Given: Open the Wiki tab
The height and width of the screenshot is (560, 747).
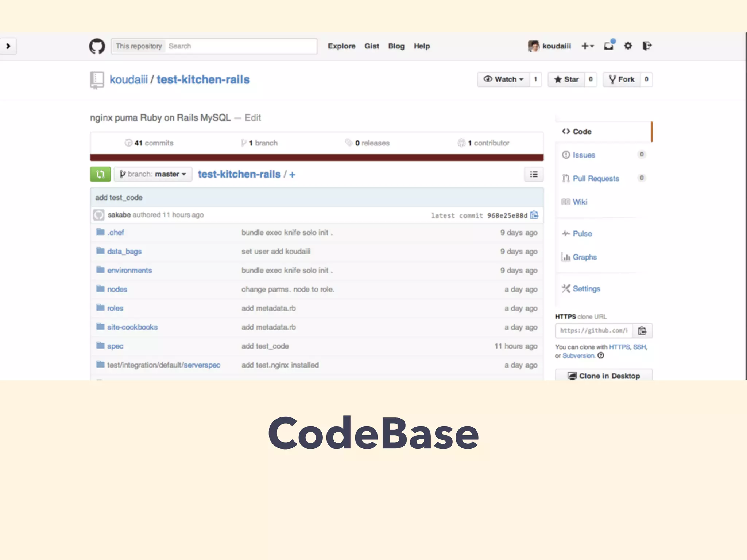Looking at the screenshot, I should 580,202.
